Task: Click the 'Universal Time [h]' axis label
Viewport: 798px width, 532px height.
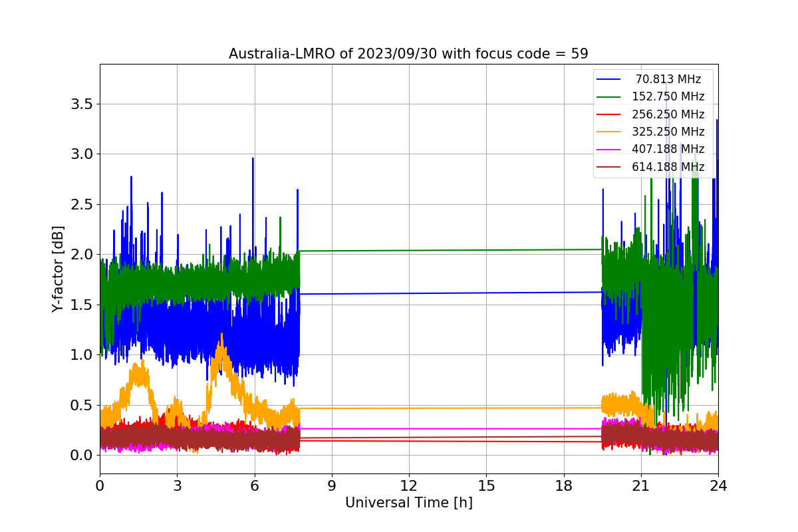Action: [x=408, y=503]
